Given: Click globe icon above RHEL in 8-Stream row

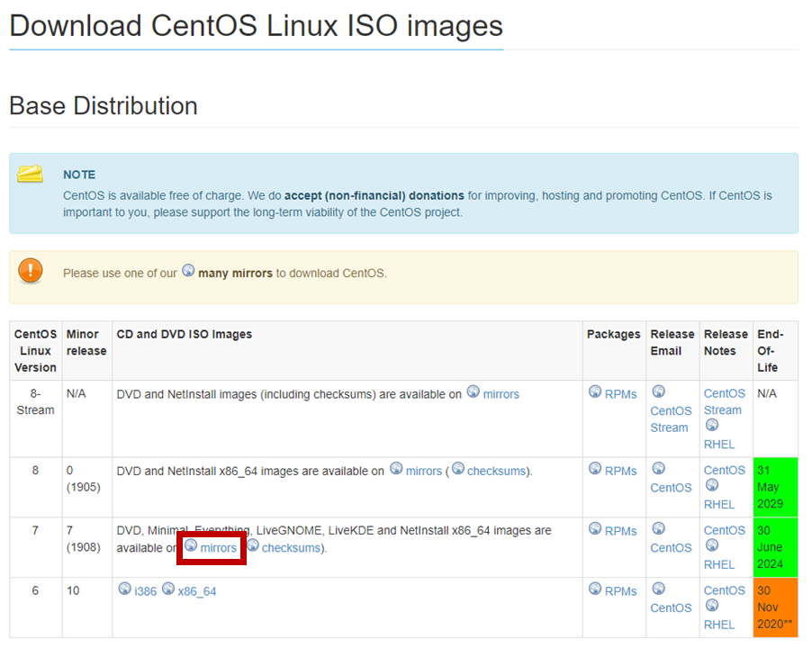Looking at the screenshot, I should 712,426.
